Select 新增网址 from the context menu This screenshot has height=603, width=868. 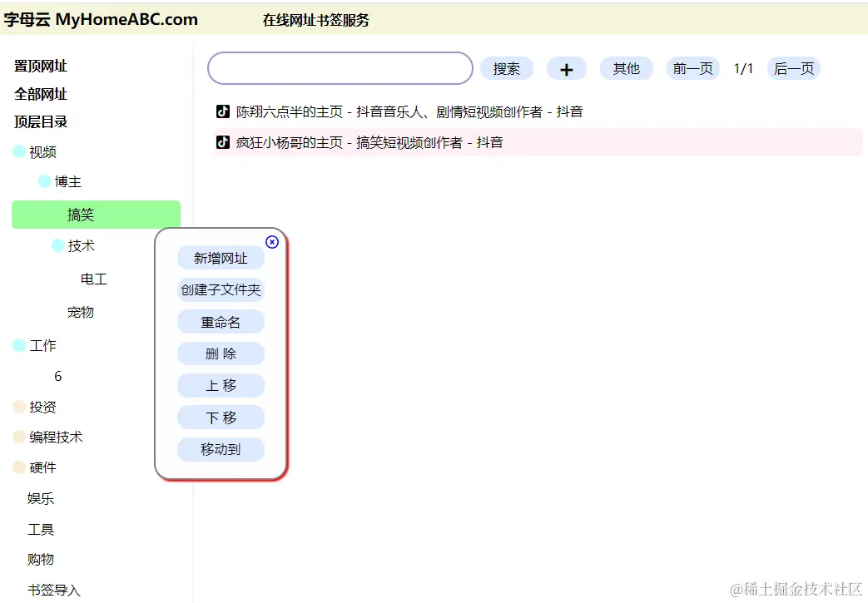221,258
